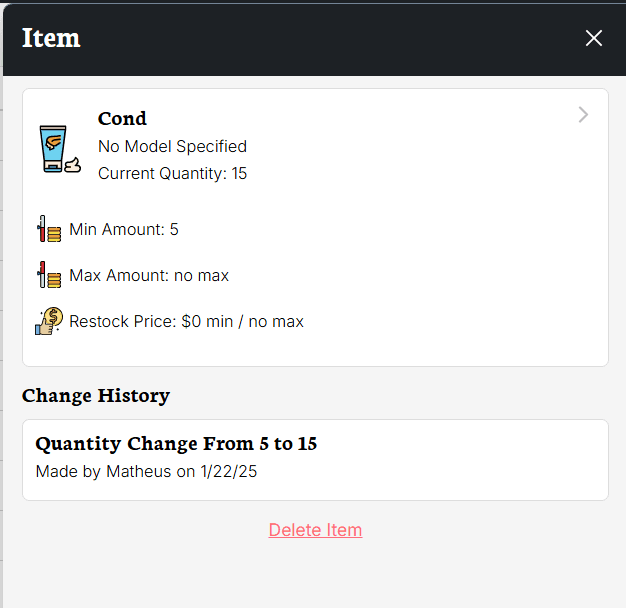The width and height of the screenshot is (626, 608).
Task: Click the Made by Matheus on 1/22/25 line
Action: 146,471
